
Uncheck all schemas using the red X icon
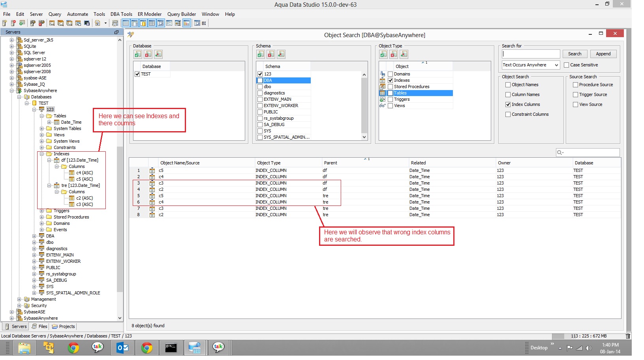tap(271, 54)
